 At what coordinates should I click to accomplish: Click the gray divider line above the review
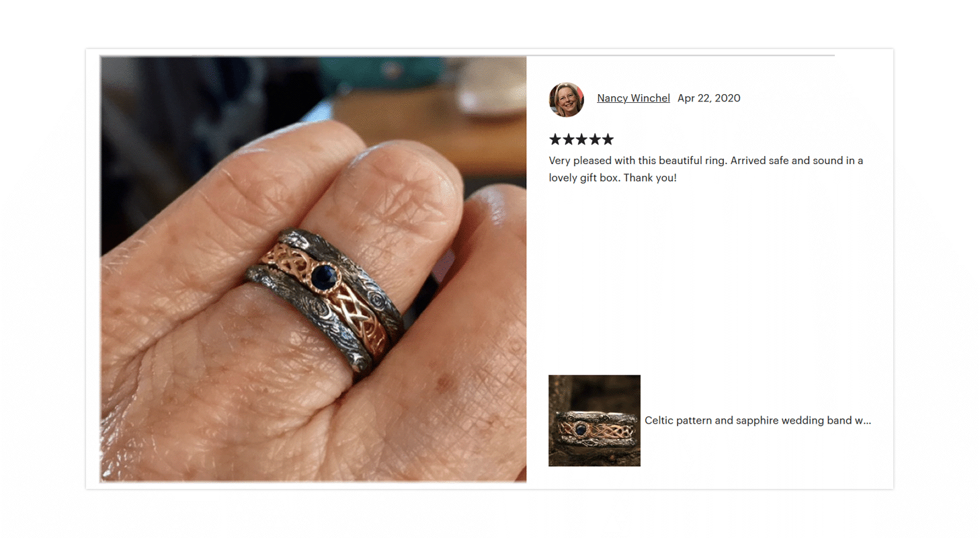pos(467,55)
